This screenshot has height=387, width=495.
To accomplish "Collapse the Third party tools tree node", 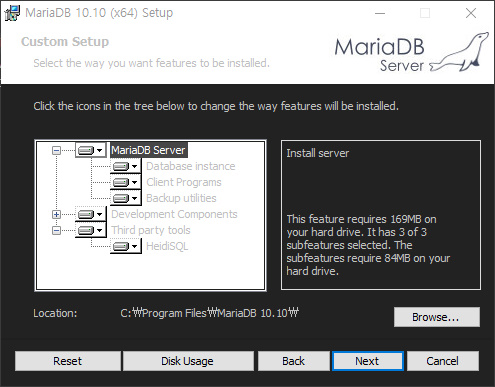I will tap(56, 230).
